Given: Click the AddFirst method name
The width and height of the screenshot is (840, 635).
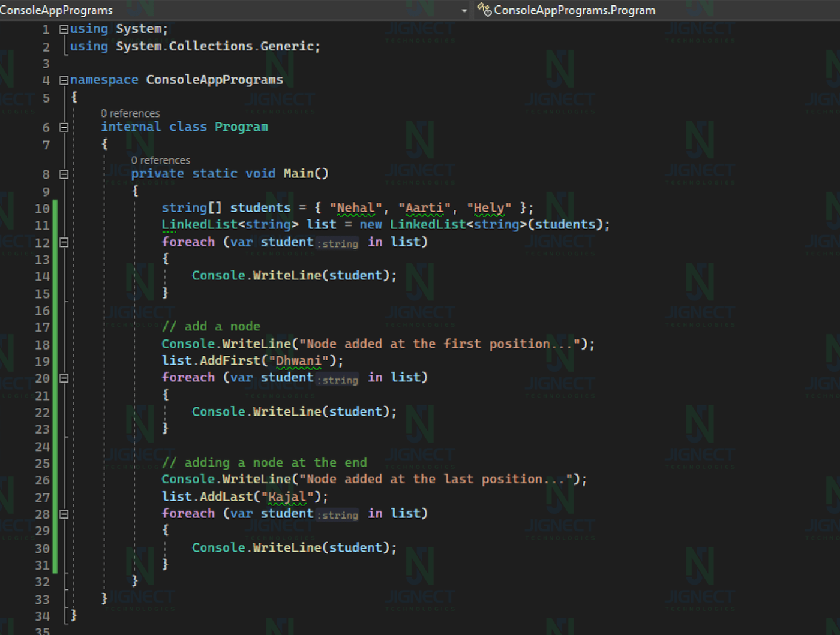Looking at the screenshot, I should [230, 360].
